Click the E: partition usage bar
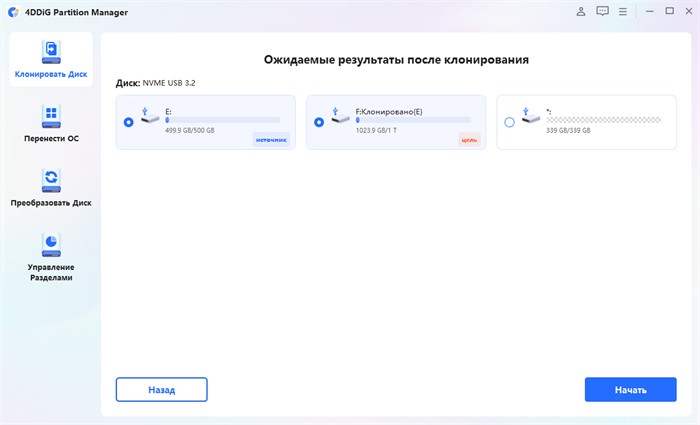The width and height of the screenshot is (700, 425). point(222,119)
